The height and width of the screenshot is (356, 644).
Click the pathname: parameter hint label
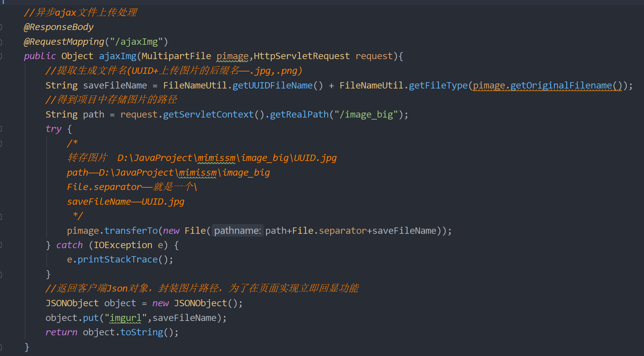(237, 230)
